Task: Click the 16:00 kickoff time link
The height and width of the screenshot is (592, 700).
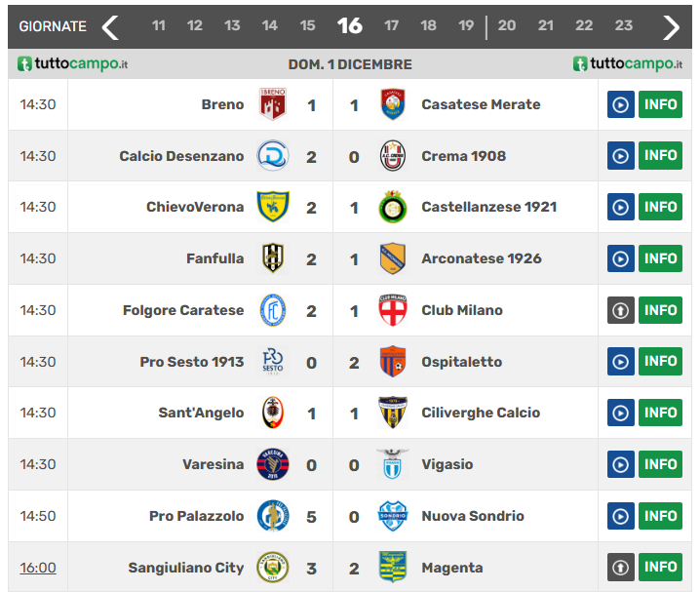Action: [38, 568]
